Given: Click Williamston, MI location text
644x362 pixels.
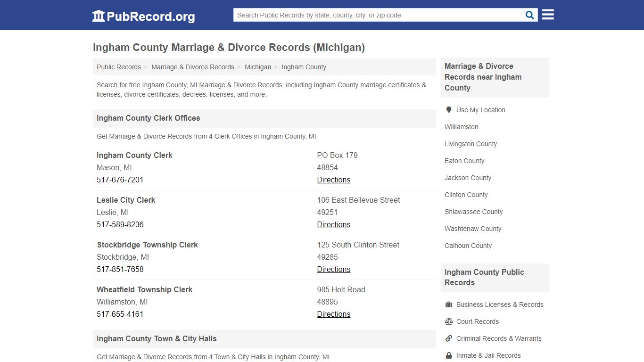Looking at the screenshot, I should coord(122,302).
